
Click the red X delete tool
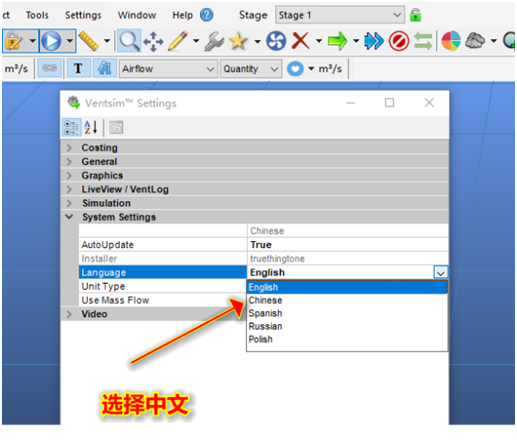click(300, 41)
